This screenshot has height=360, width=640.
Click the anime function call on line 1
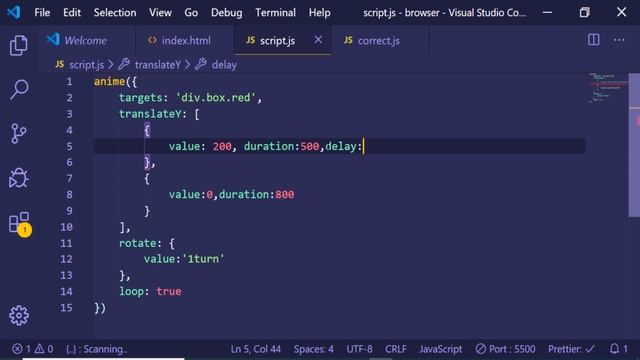pos(109,82)
